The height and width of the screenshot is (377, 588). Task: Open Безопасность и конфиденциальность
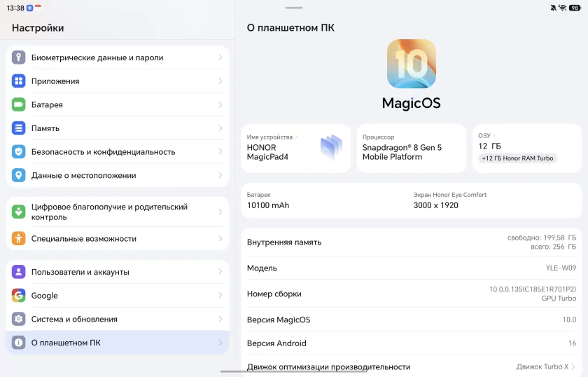click(x=118, y=151)
